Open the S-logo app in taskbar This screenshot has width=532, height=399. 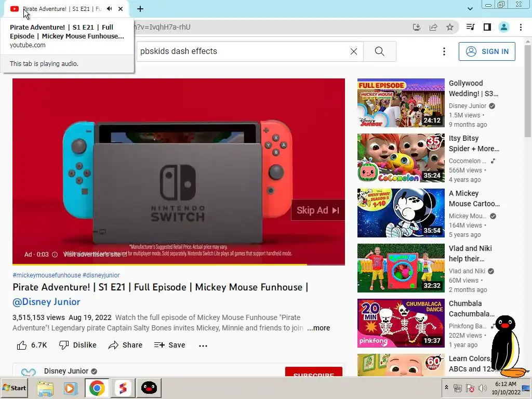[x=123, y=388]
